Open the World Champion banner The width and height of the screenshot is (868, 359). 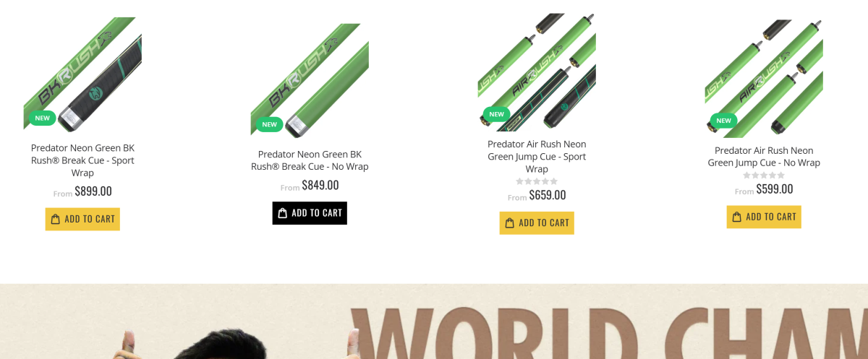[x=434, y=321]
